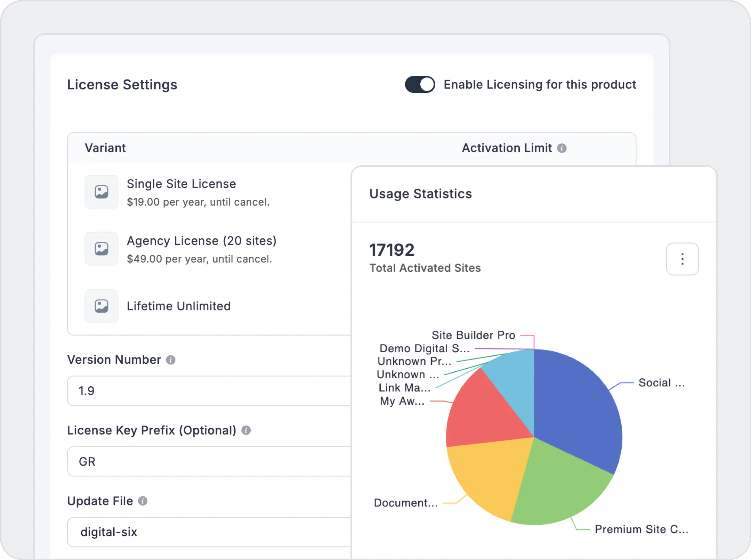The height and width of the screenshot is (560, 751).
Task: Click the License Key Prefix field
Action: point(209,461)
